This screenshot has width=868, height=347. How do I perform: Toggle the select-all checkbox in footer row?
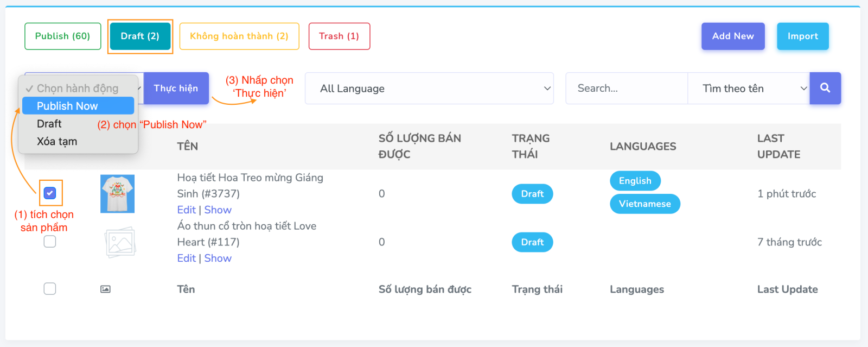pyautogui.click(x=50, y=289)
